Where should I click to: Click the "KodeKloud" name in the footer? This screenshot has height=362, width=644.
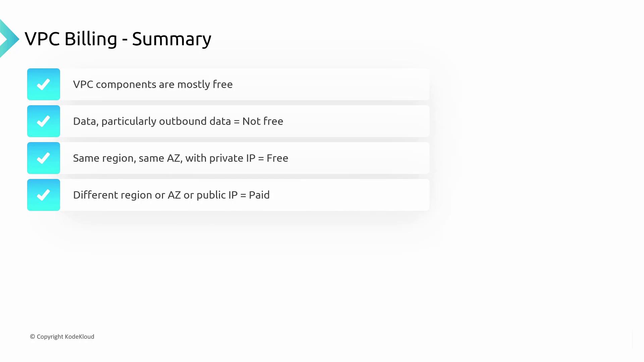[x=79, y=337]
